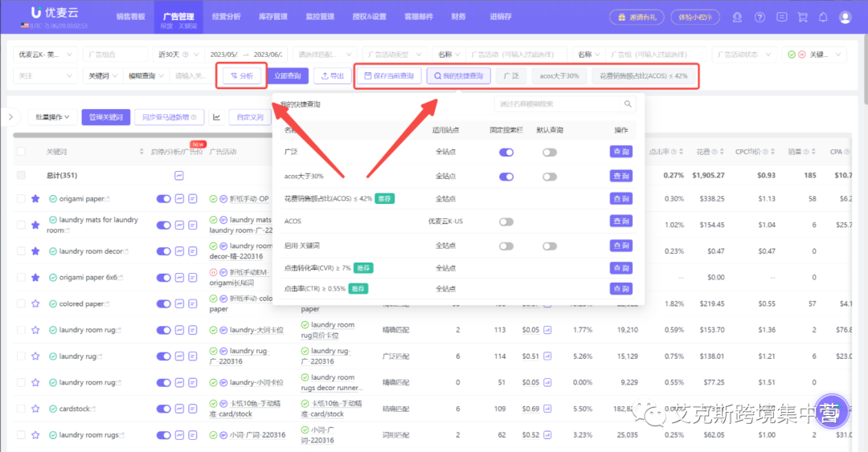Open the shopping cart icon in header
Viewport: 868px width, 452px height.
pyautogui.click(x=802, y=17)
